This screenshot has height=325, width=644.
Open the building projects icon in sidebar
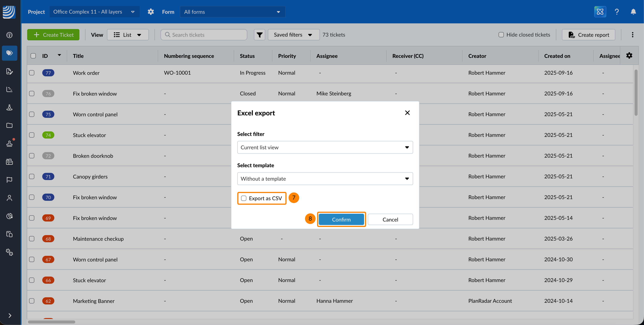9,162
